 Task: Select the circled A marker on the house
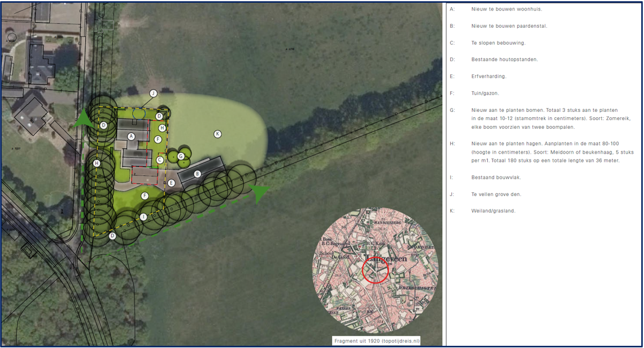(131, 136)
